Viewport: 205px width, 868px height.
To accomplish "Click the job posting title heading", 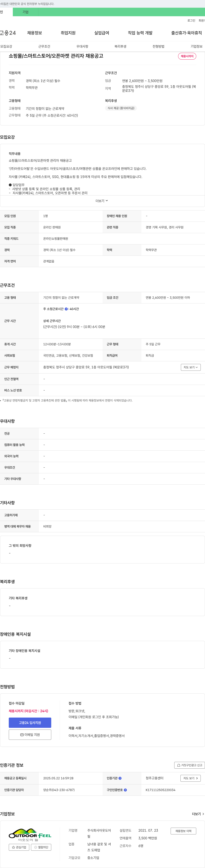I will [56, 56].
